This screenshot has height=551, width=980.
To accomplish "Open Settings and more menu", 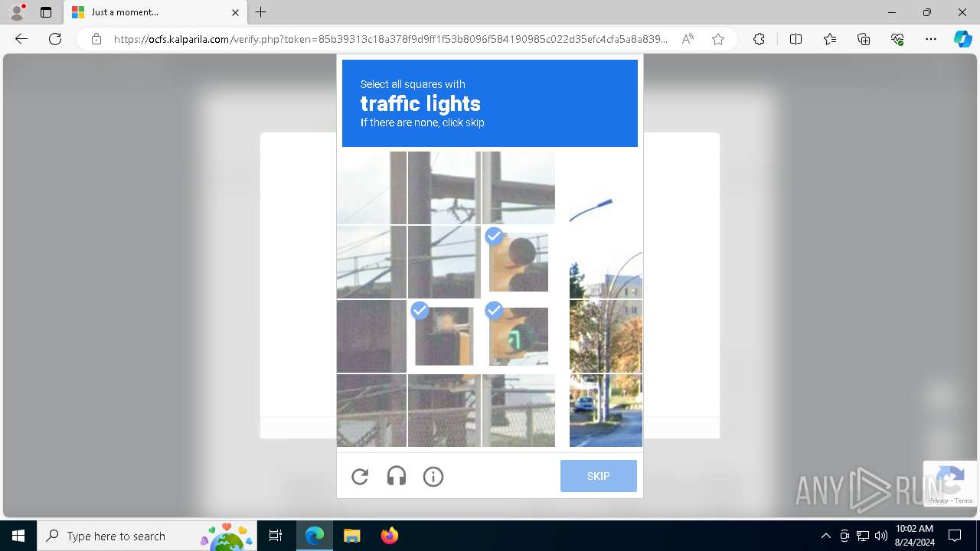I will [931, 39].
